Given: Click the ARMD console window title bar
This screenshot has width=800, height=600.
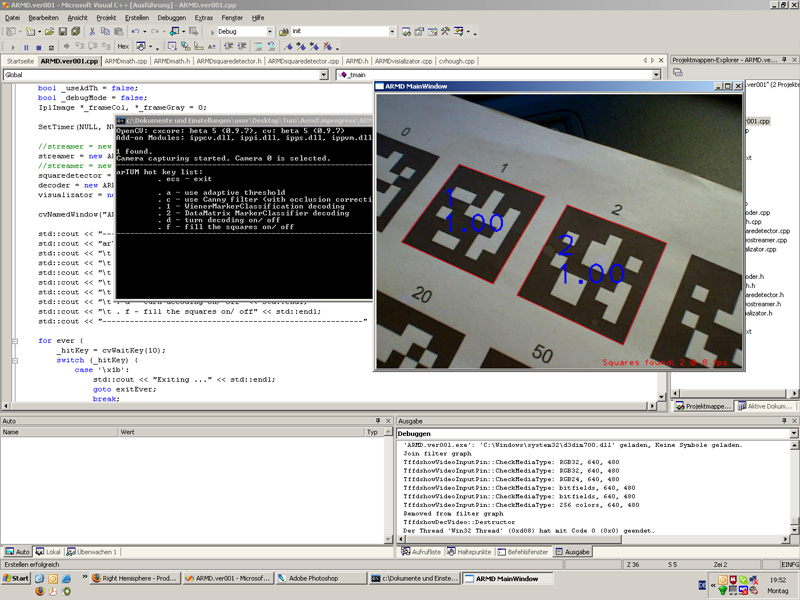Looking at the screenshot, I should (244, 121).
